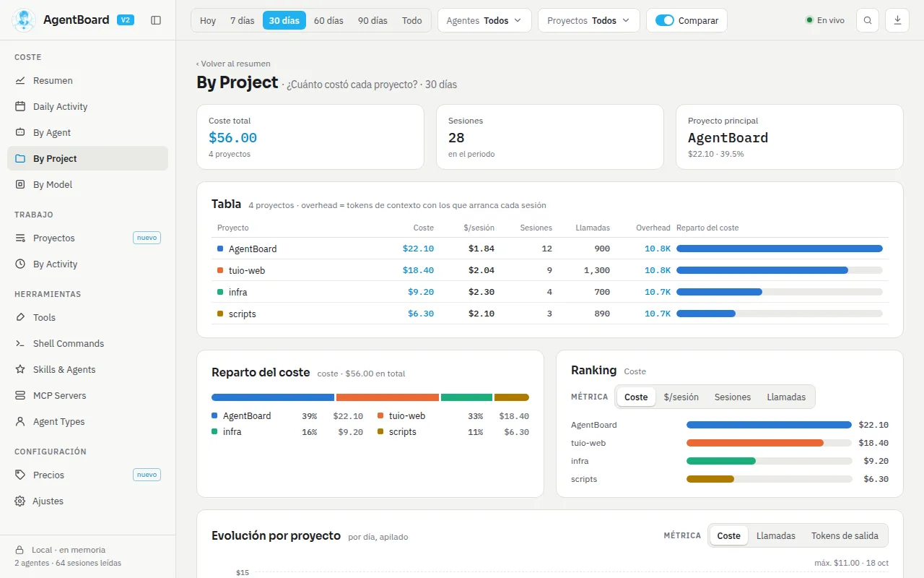The width and height of the screenshot is (924, 578).
Task: Open By Project in the sidebar
Action: click(87, 159)
